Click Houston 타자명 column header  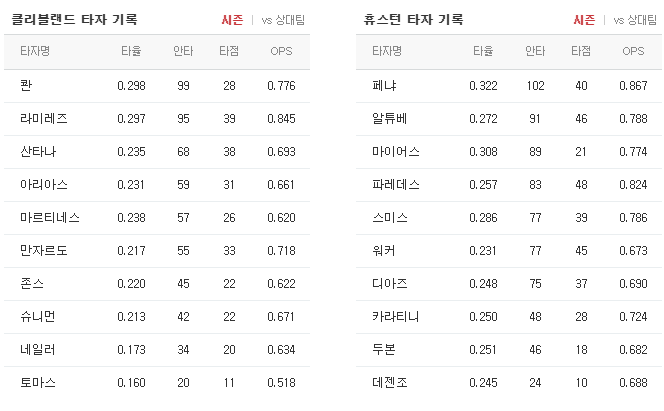387,51
